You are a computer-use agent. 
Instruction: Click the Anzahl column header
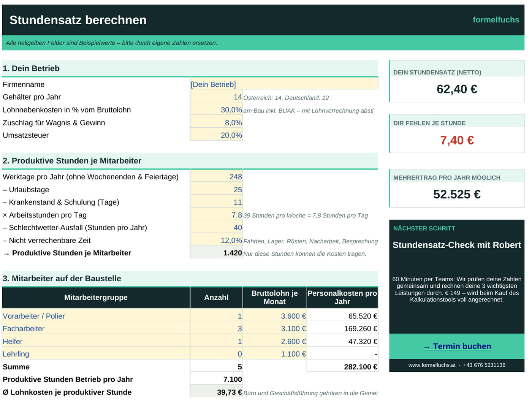pos(216,297)
